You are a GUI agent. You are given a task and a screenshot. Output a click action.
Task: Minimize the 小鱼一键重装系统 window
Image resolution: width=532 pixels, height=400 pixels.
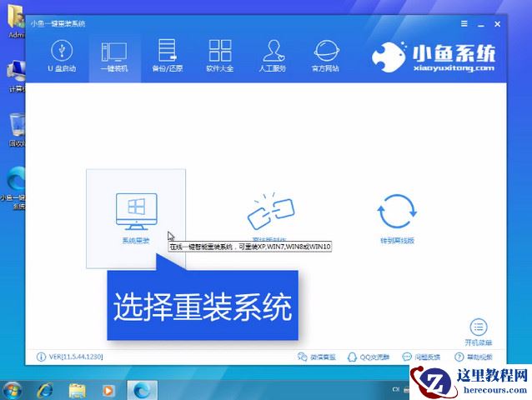click(481, 24)
